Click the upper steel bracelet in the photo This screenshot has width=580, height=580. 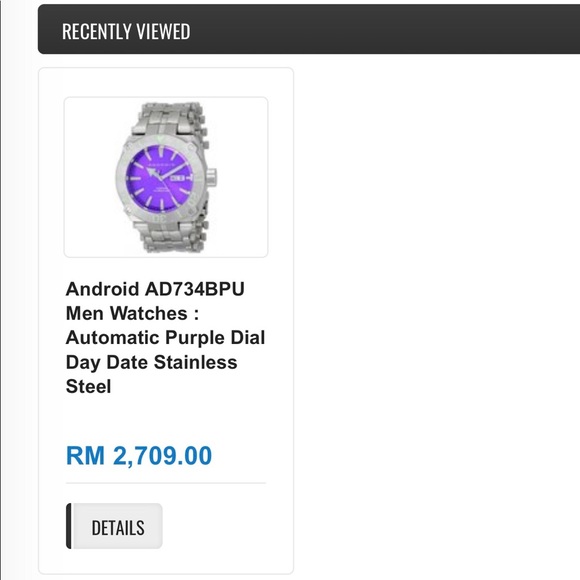[x=168, y=118]
